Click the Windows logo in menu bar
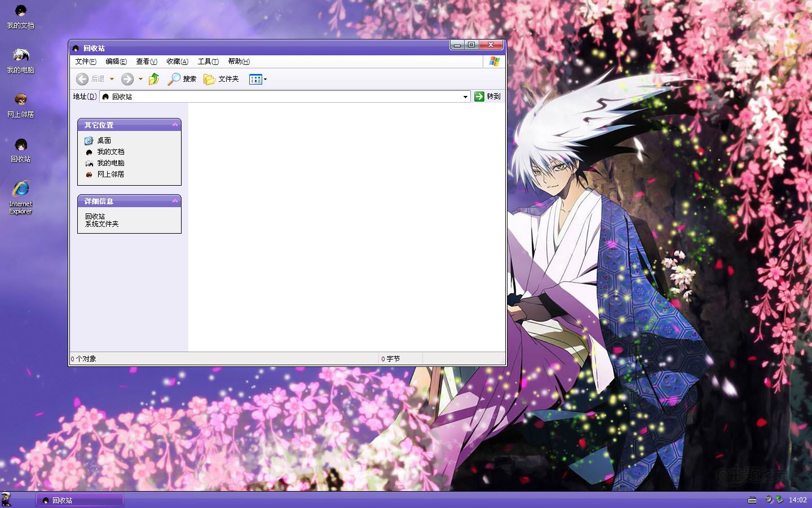Screen dimensions: 812x508 (495, 62)
